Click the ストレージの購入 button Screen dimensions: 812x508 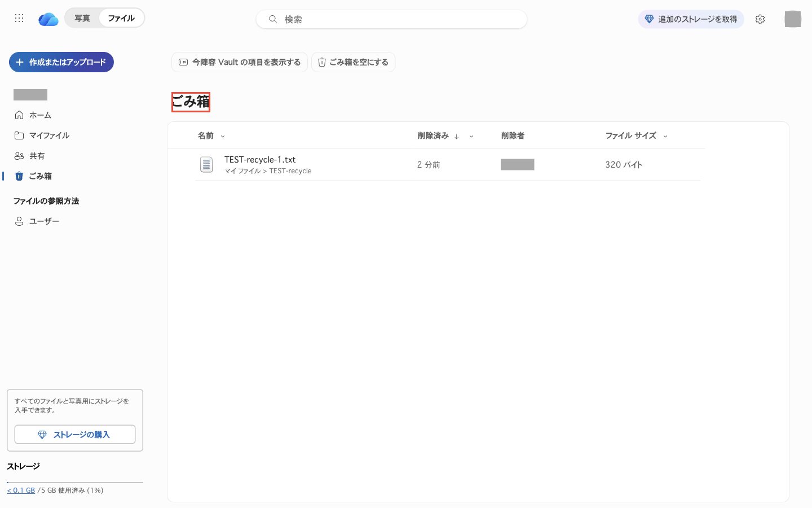click(x=75, y=435)
